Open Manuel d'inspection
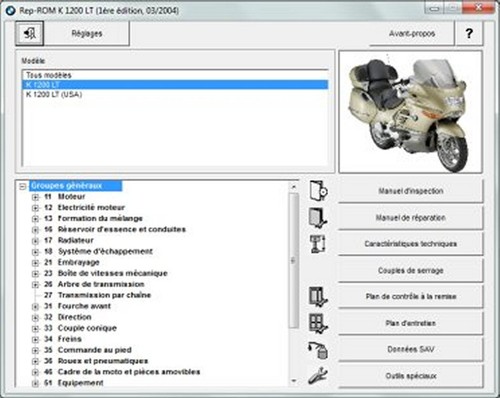Screen dimensions: 500x398 (411, 191)
